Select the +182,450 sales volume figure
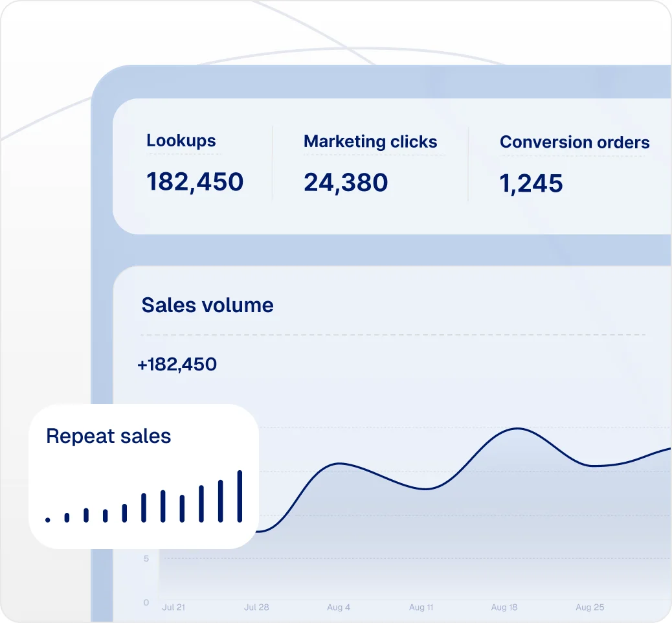Viewport: 672px width, 623px height. point(177,365)
